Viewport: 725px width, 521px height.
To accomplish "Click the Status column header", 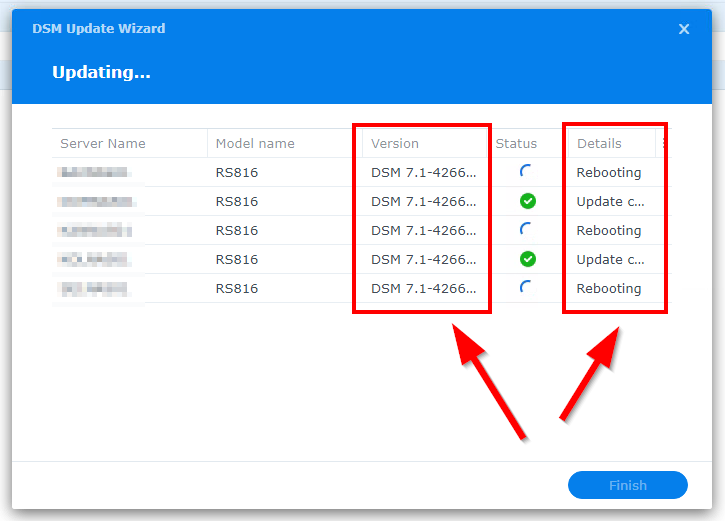I will 516,143.
